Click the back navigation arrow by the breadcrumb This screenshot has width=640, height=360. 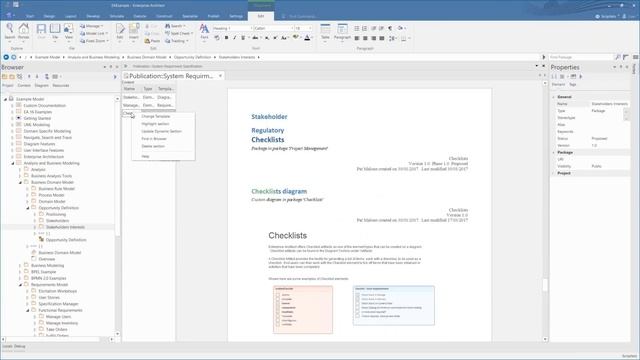pyautogui.click(x=6, y=57)
